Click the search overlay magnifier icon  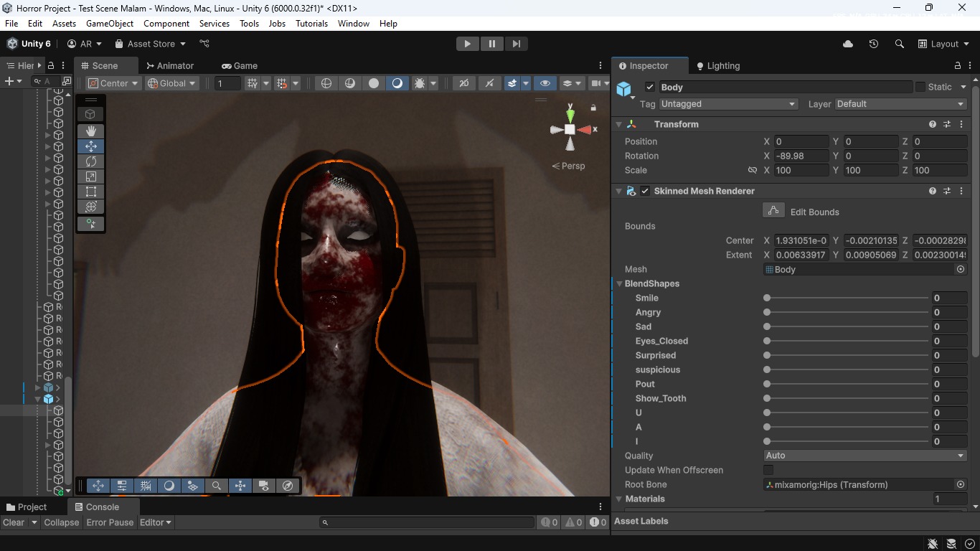[x=217, y=486]
